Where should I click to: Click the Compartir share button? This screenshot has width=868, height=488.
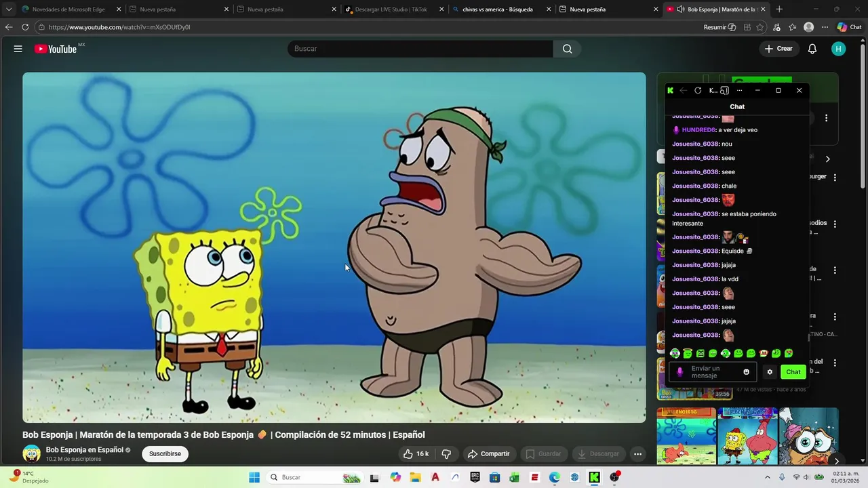tap(488, 454)
